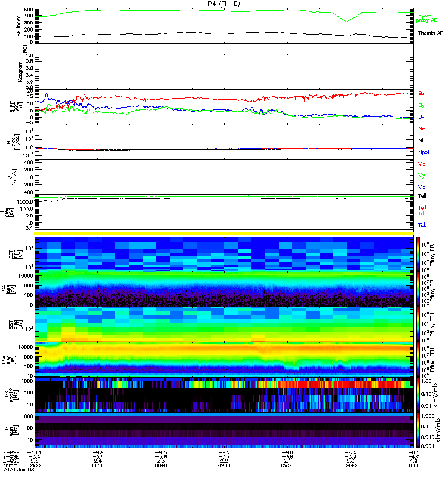The width and height of the screenshot is (448, 478).
Task: Click the FBK scm1 bottom color bar
Action: (x=418, y=430)
